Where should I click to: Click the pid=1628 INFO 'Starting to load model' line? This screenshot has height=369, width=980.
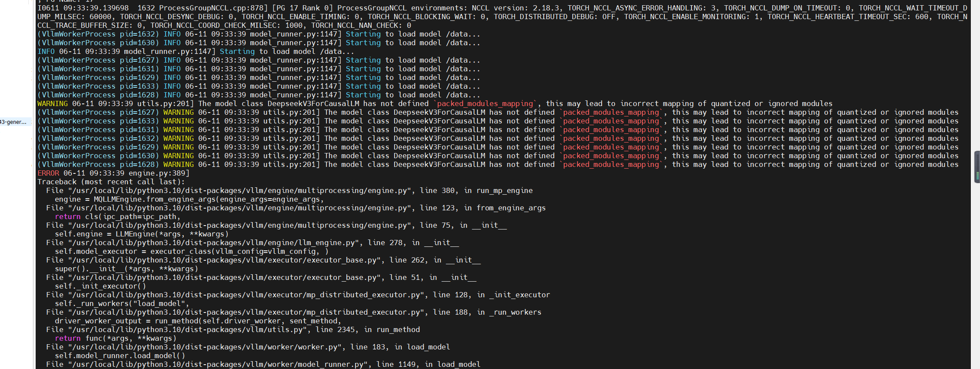click(259, 95)
